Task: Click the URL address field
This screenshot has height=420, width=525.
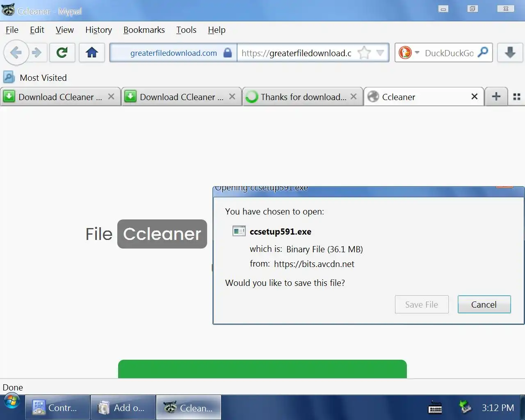Action: tap(297, 53)
